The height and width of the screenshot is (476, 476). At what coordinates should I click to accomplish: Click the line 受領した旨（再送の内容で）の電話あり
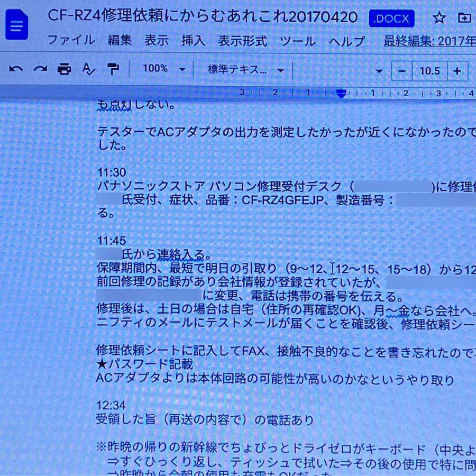[205, 419]
